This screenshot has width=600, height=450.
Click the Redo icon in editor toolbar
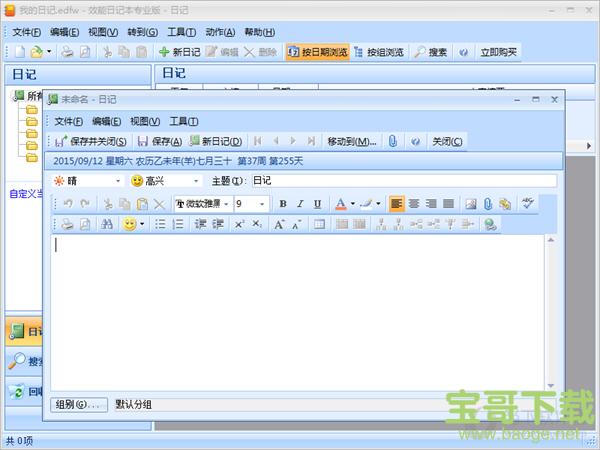pyautogui.click(x=85, y=204)
